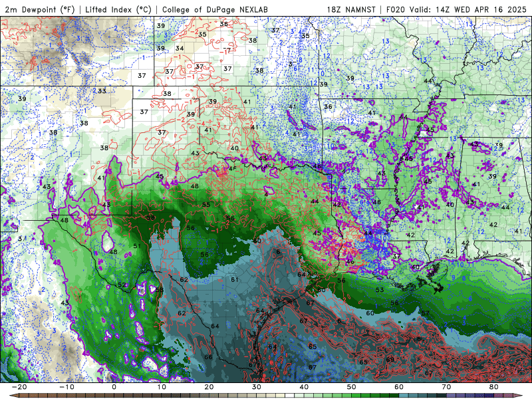Click the "Lifted Index (°C)" header label
The height and width of the screenshot is (399, 532).
click(x=118, y=9)
